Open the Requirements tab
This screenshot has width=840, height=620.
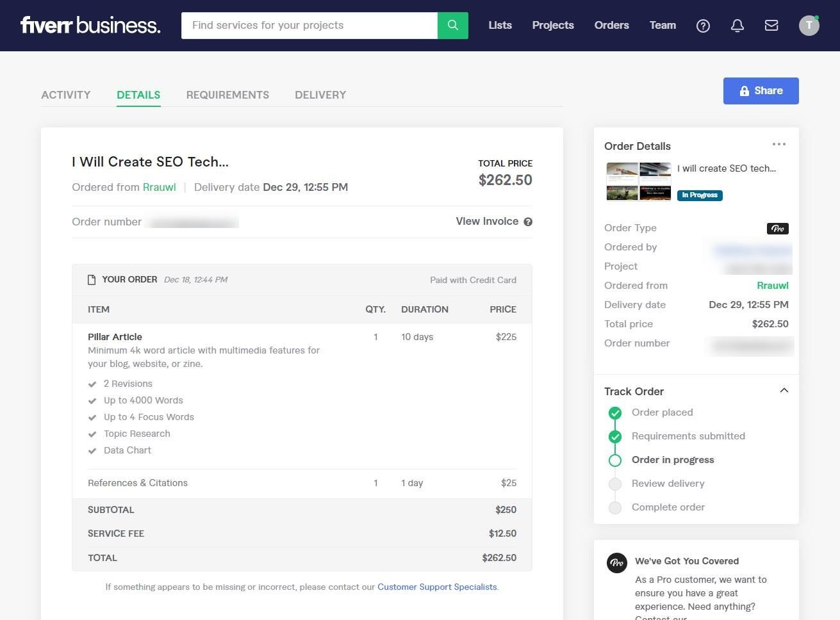227,95
